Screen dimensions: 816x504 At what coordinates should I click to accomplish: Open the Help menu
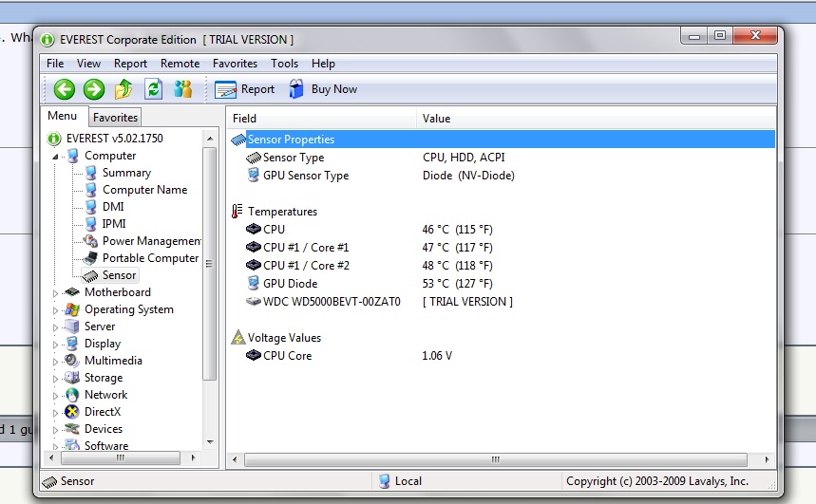point(323,64)
